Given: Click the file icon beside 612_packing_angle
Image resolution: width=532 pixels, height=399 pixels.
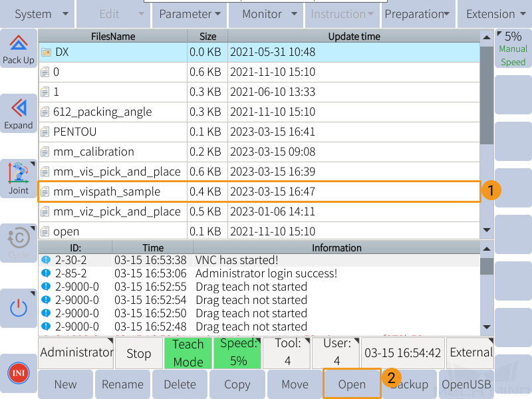Looking at the screenshot, I should point(45,112).
